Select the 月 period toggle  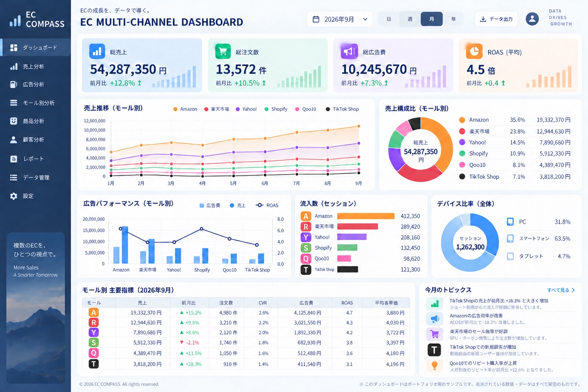coord(432,19)
